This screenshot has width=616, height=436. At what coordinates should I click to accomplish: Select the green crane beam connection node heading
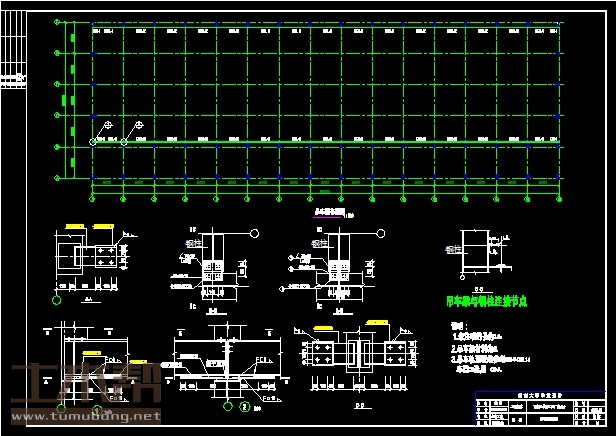492,299
